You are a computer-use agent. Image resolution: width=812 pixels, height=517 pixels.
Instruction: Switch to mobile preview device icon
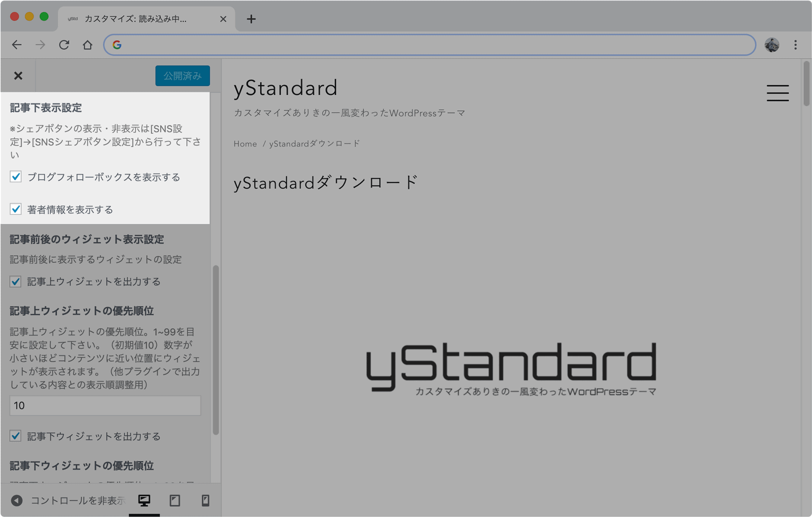pyautogui.click(x=206, y=500)
